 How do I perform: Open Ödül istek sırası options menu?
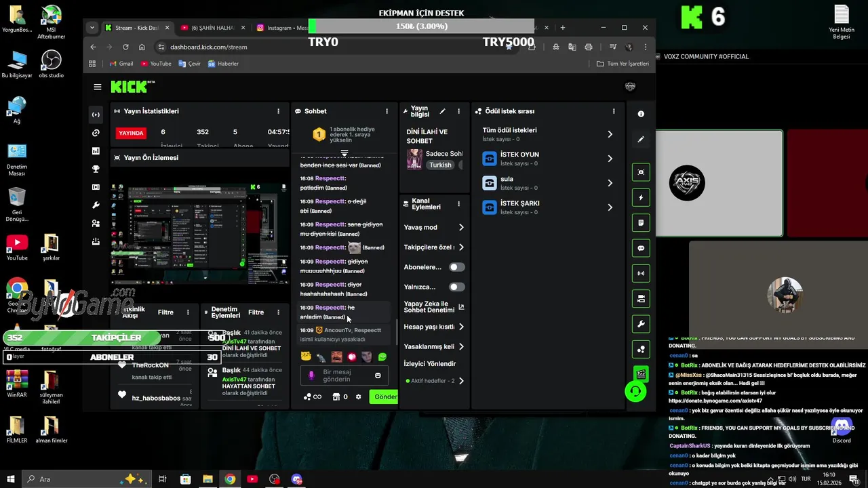pos(614,111)
